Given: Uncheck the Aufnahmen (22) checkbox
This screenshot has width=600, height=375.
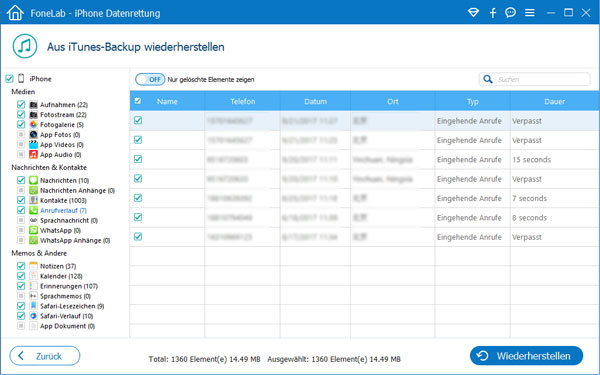Looking at the screenshot, I should [x=21, y=104].
